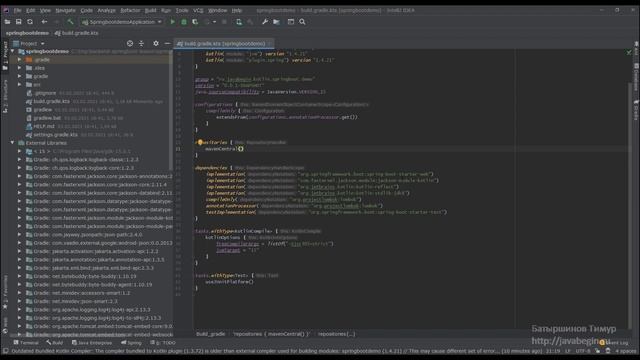Screen dimensions: 640x360
Task: Expand logback-classic:1.2.3 library node
Action: pyautogui.click(x=19, y=160)
